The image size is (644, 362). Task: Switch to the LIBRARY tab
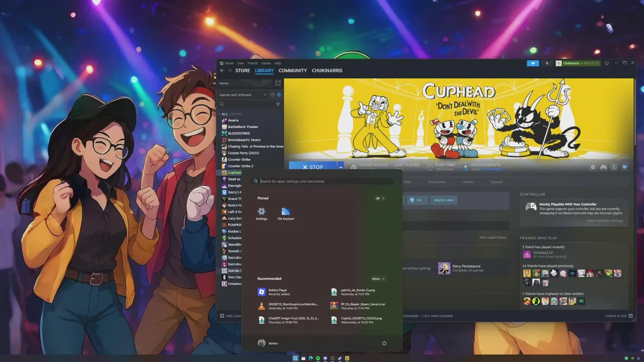click(264, 70)
